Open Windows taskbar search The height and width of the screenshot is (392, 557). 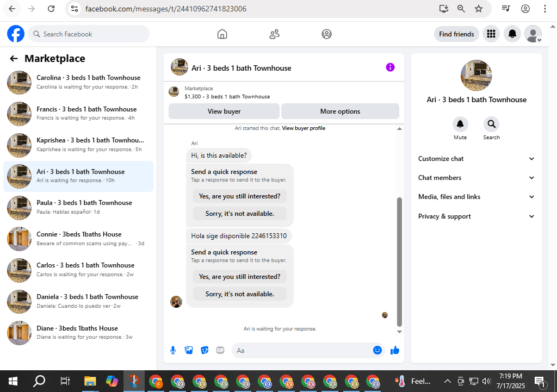39,381
